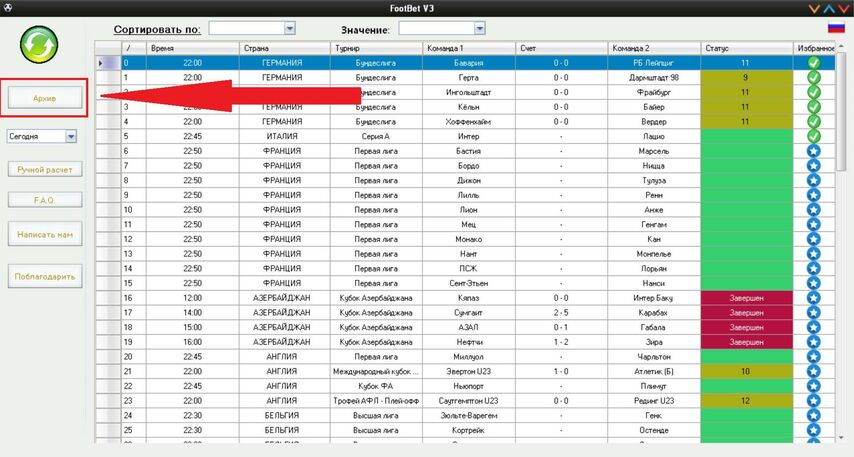Click green status cell in Интер row

(x=747, y=136)
